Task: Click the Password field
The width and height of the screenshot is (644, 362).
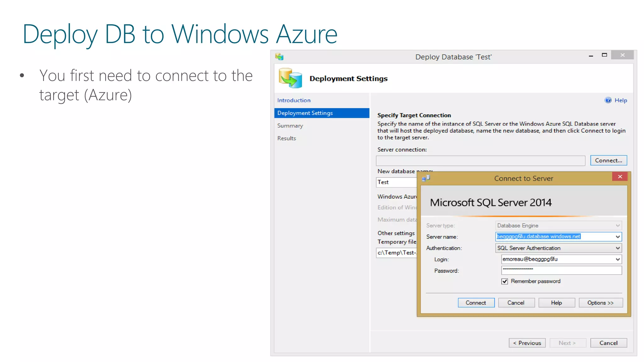Action: [x=561, y=270]
